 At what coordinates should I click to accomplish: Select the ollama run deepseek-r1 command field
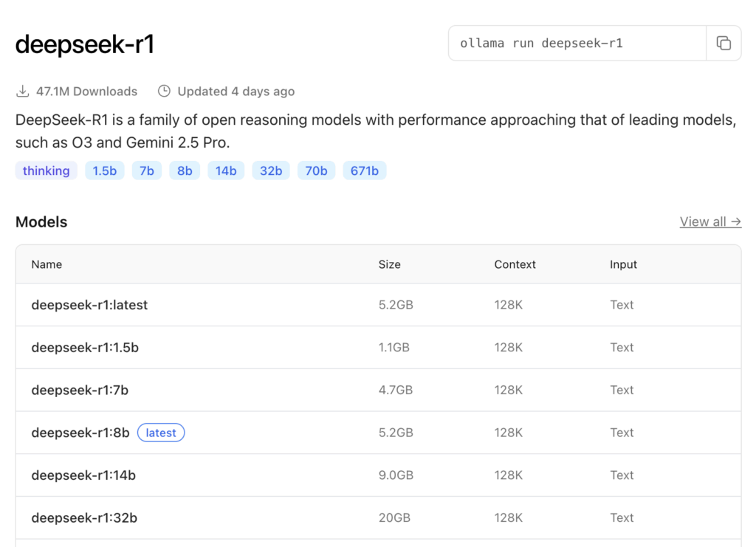tap(577, 44)
